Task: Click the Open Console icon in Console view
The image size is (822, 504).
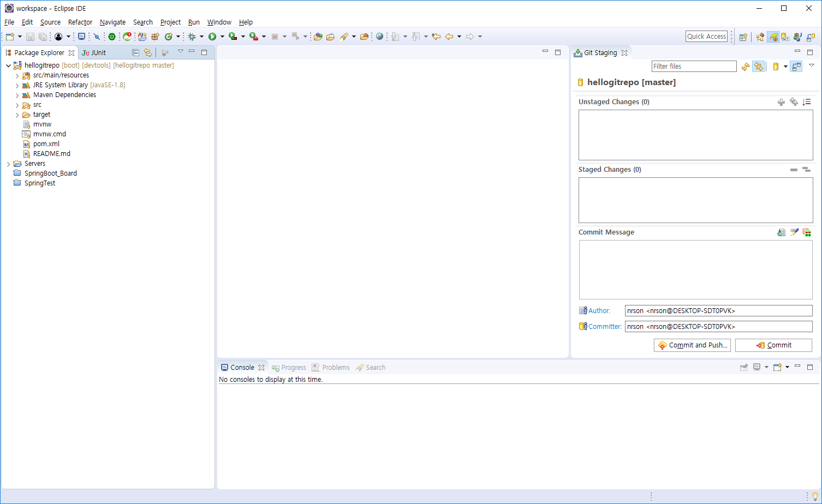Action: point(777,367)
